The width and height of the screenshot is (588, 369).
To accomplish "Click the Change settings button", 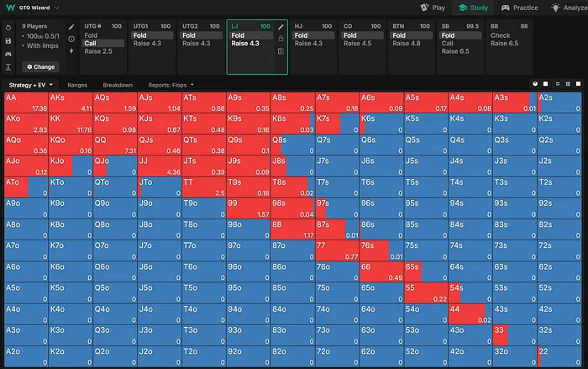I will [39, 66].
